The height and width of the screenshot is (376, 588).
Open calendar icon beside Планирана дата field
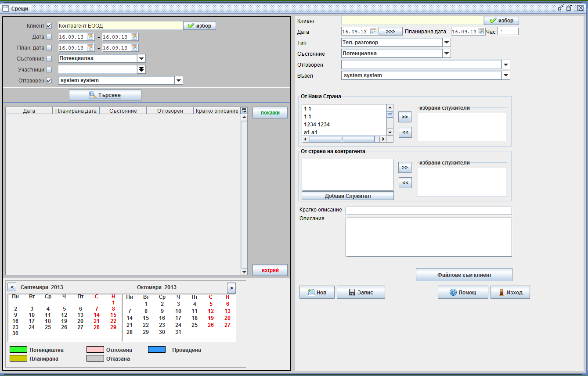(x=481, y=32)
